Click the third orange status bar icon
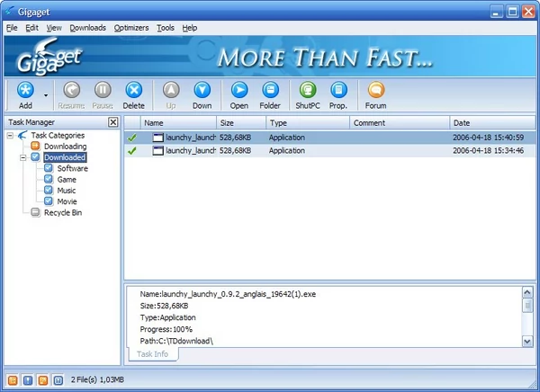 tap(42, 380)
